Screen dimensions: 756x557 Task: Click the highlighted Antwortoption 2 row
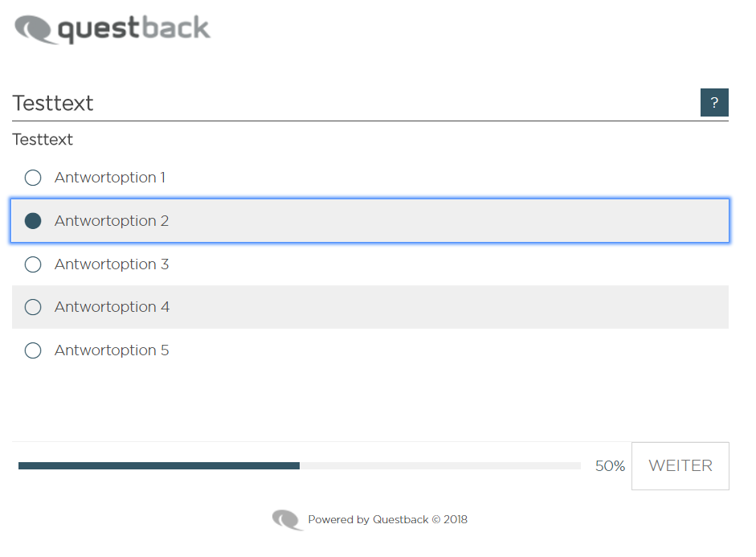[370, 221]
